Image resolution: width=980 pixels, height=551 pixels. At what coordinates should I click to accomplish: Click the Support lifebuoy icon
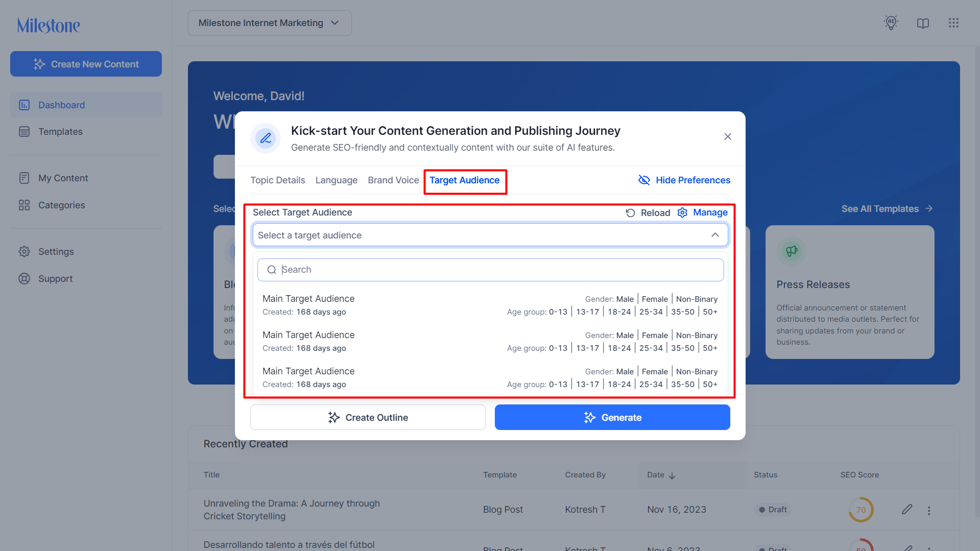point(24,279)
